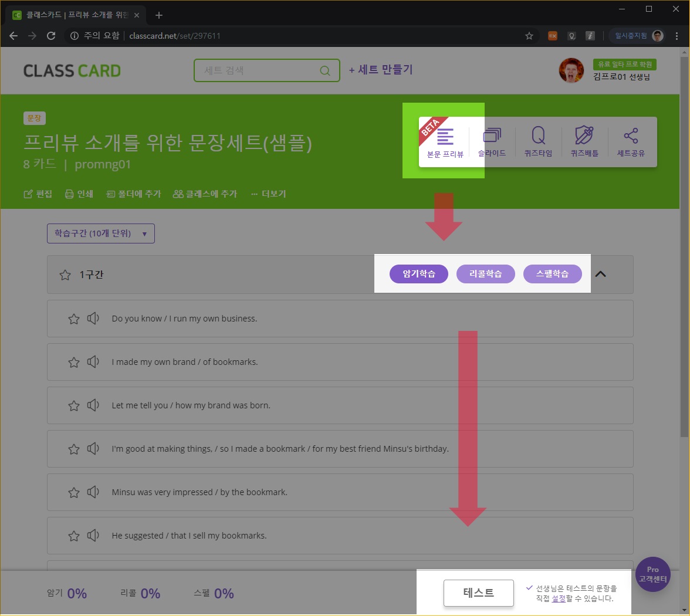Click the 테스트 button
This screenshot has height=616, width=690.
click(478, 593)
